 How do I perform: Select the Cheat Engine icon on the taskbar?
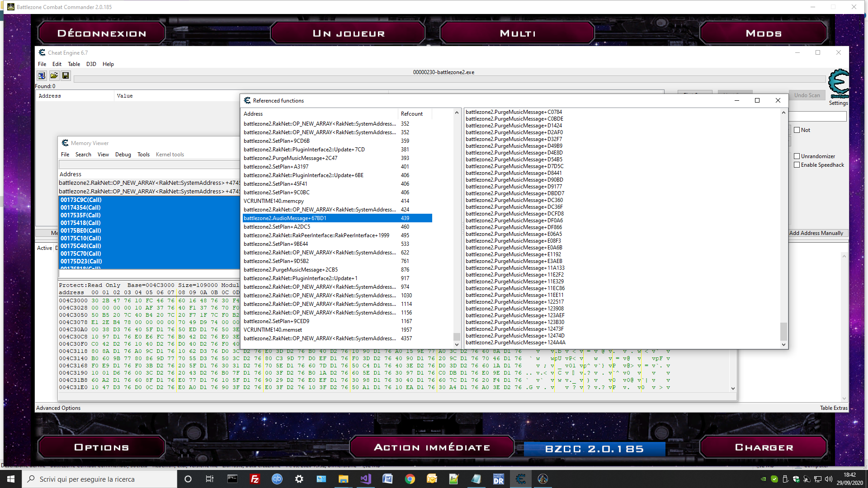(521, 479)
